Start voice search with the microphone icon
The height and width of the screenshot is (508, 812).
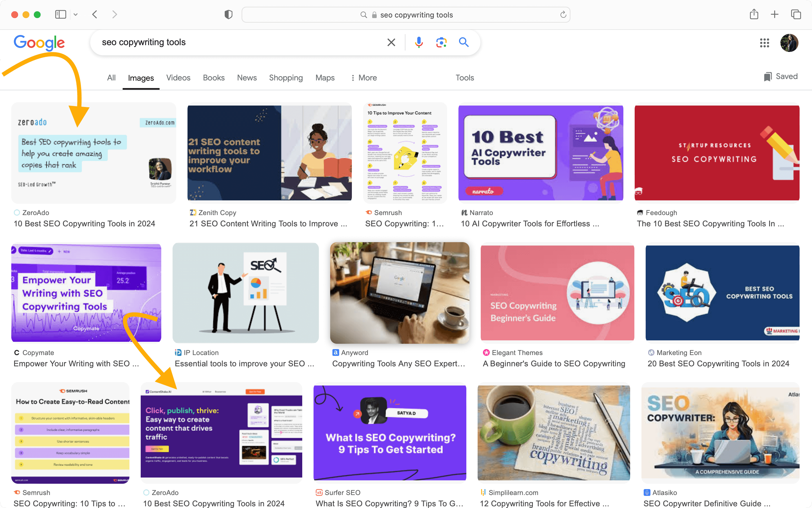pyautogui.click(x=419, y=42)
